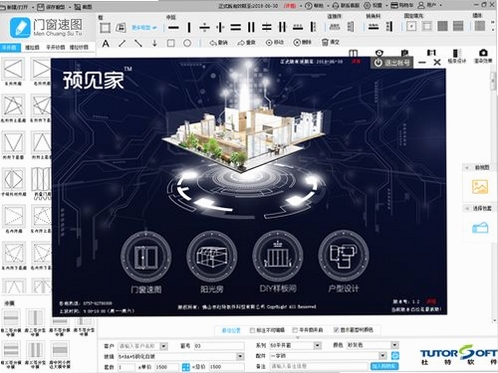The height and width of the screenshot is (373, 498).
Task: Select the circle shape tool
Action: (x=187, y=43)
